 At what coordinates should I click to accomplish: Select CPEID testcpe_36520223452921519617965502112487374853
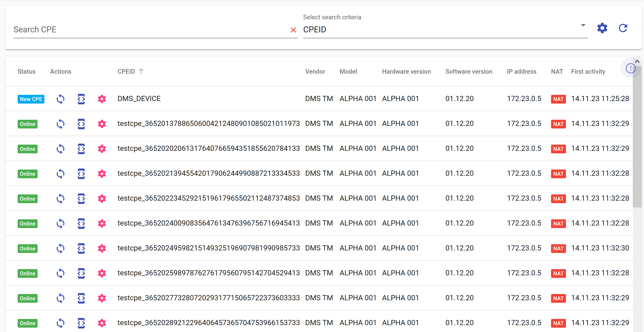coord(209,198)
